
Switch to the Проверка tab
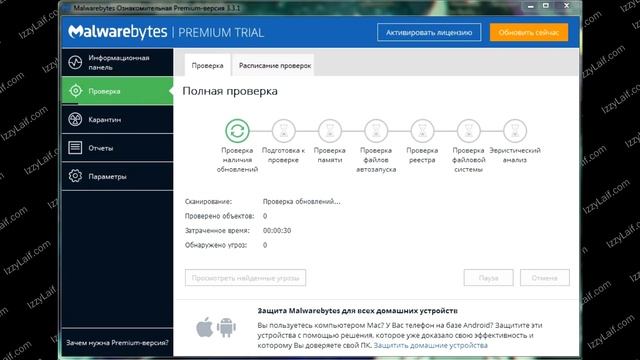(207, 65)
